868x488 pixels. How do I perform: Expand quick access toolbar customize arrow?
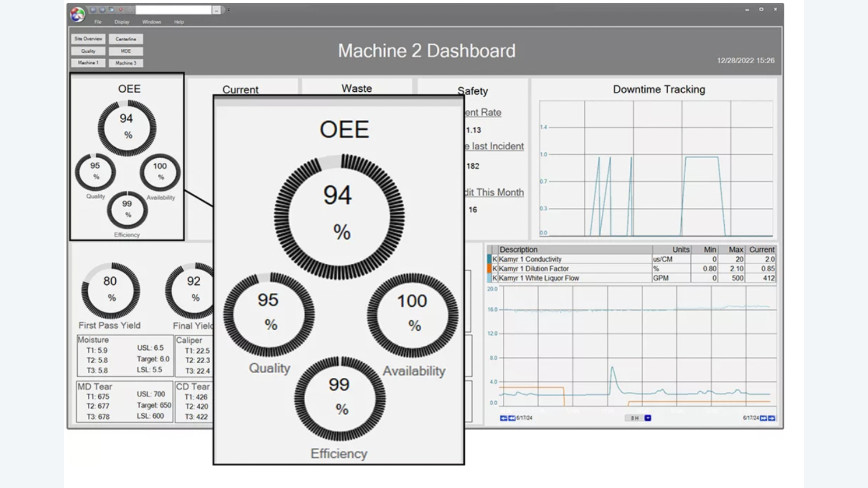click(229, 10)
